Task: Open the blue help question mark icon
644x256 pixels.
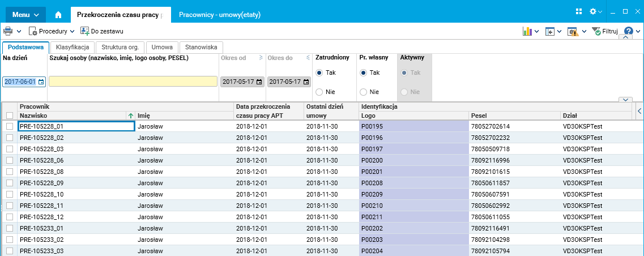Action: point(628,32)
